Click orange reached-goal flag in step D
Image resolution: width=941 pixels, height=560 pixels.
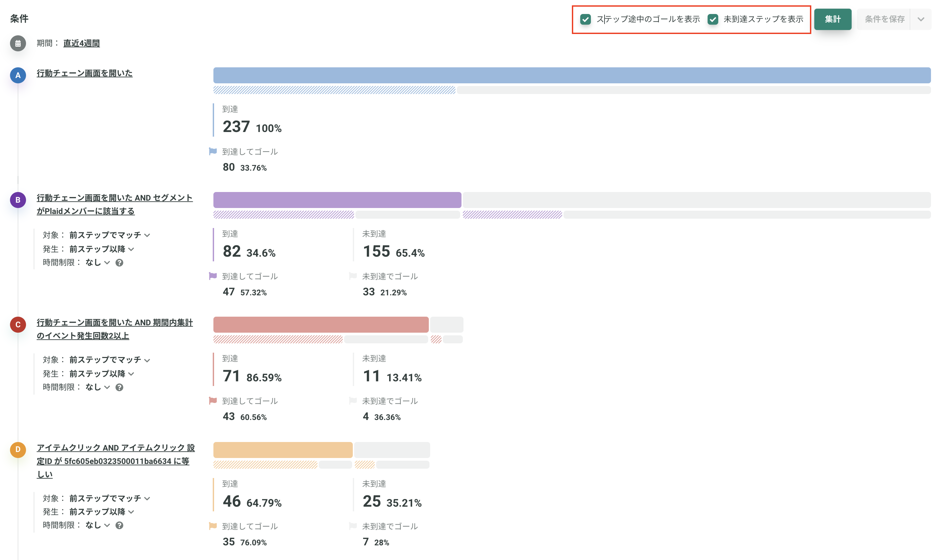point(213,526)
